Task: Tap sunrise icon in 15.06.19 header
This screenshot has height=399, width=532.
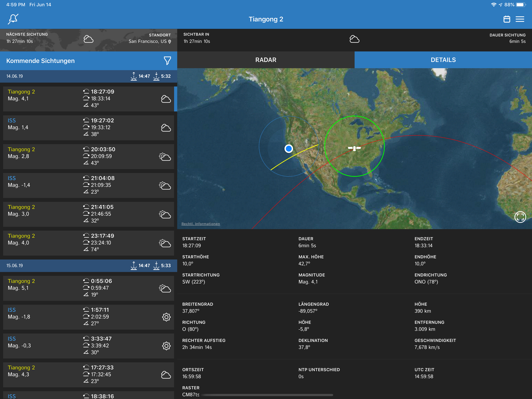Action: [134, 266]
